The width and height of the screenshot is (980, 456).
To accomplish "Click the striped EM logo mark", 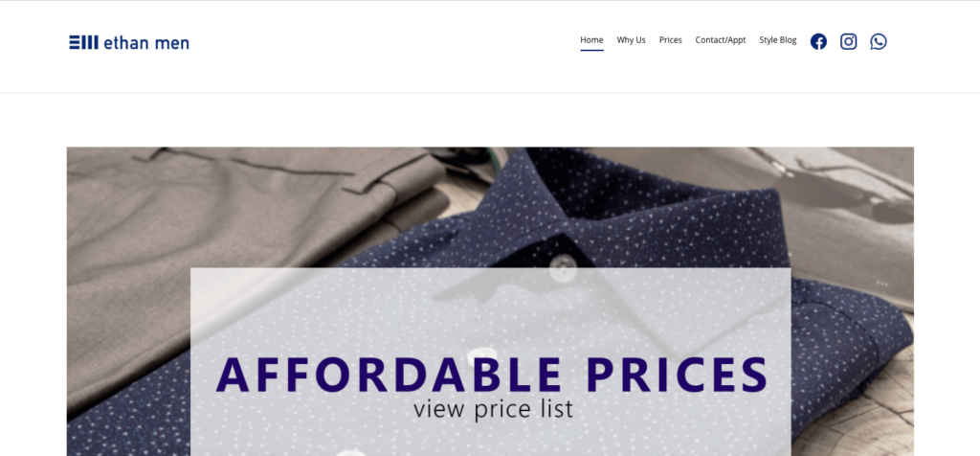I will tap(84, 42).
